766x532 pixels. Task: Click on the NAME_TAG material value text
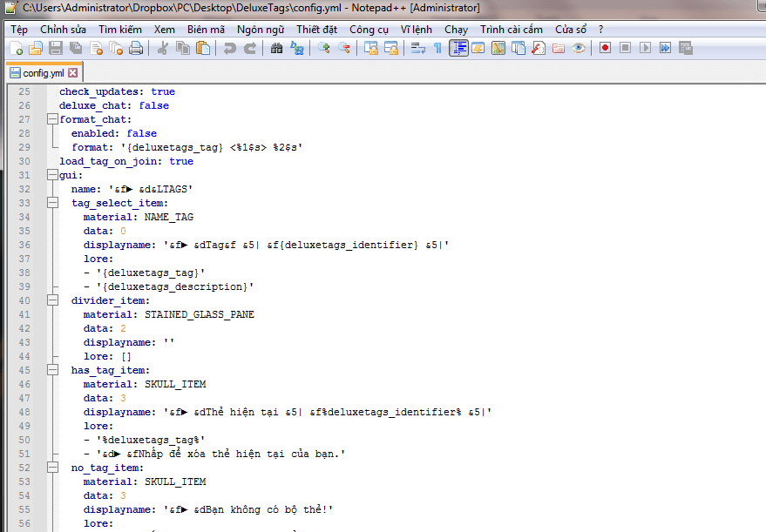168,217
